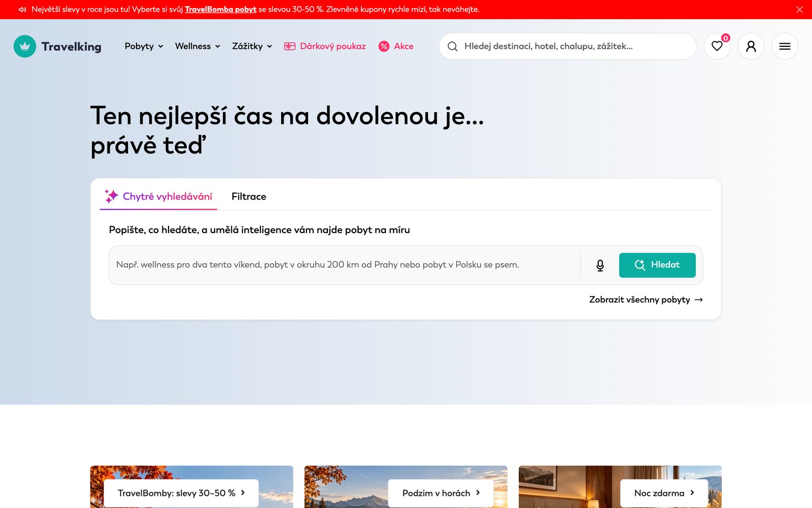This screenshot has width=812, height=508.
Task: Click the sparkle icon for smart search
Action: coord(112,196)
